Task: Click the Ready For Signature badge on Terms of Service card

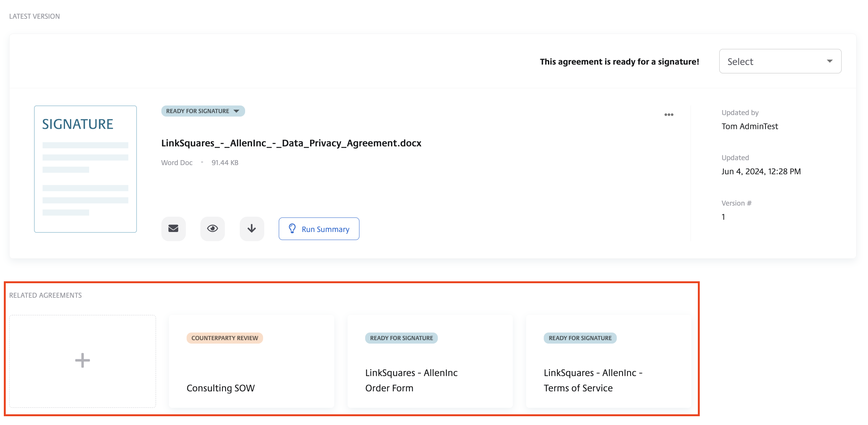Action: click(580, 338)
